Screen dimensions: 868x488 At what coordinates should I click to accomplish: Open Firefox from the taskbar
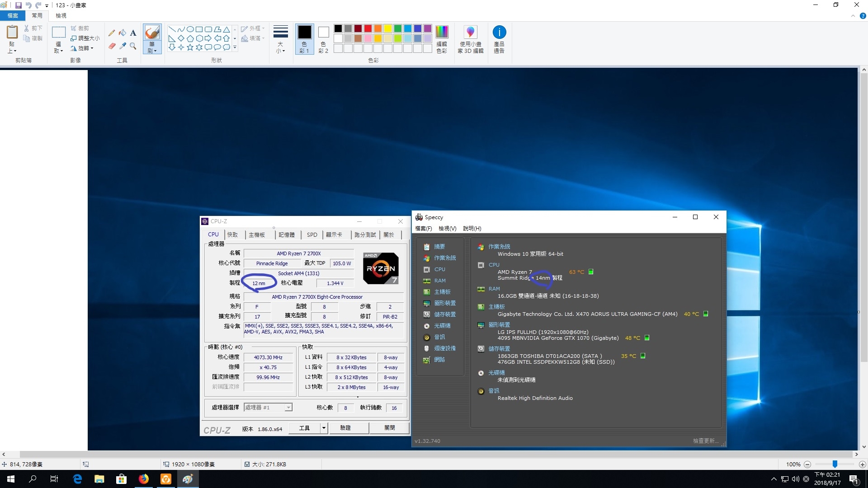144,479
